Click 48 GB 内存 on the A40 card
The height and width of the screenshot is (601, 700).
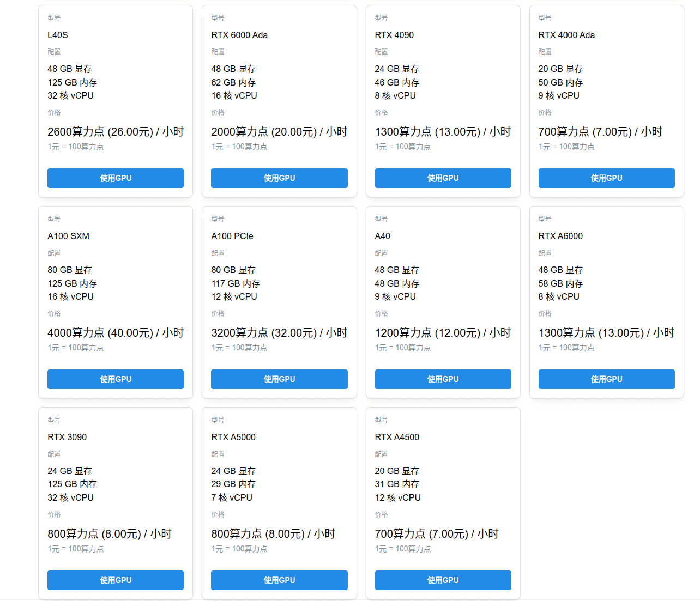[397, 283]
